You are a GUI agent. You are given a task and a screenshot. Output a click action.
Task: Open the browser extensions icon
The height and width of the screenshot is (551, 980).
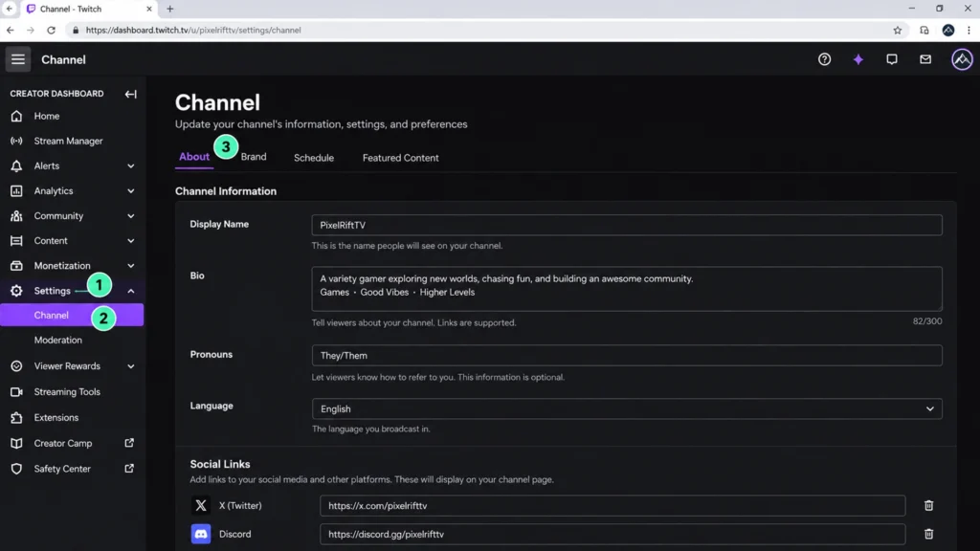(x=924, y=30)
